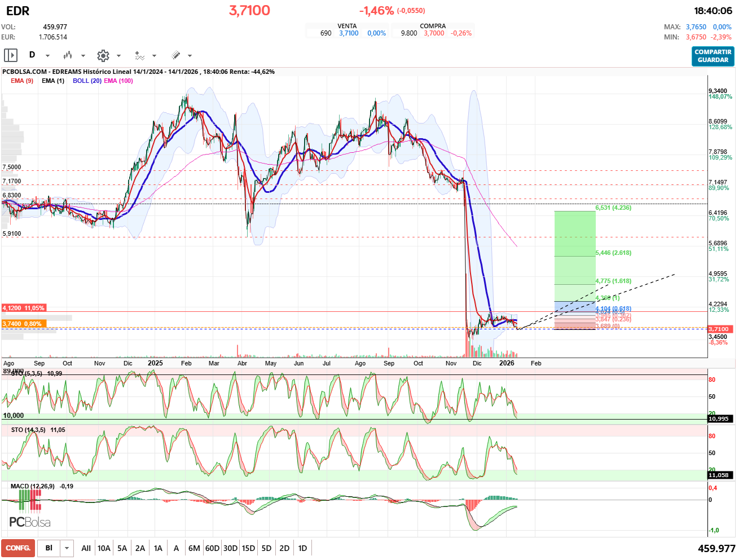Screen dimensions: 743x560
Task: Click the candlestick chart type icon
Action: point(68,55)
